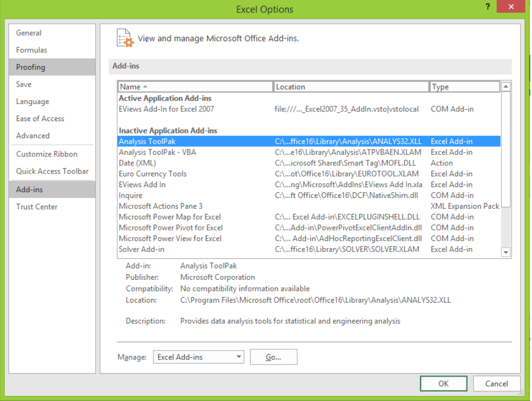Open Quick Access Toolbar settings

[x=52, y=171]
